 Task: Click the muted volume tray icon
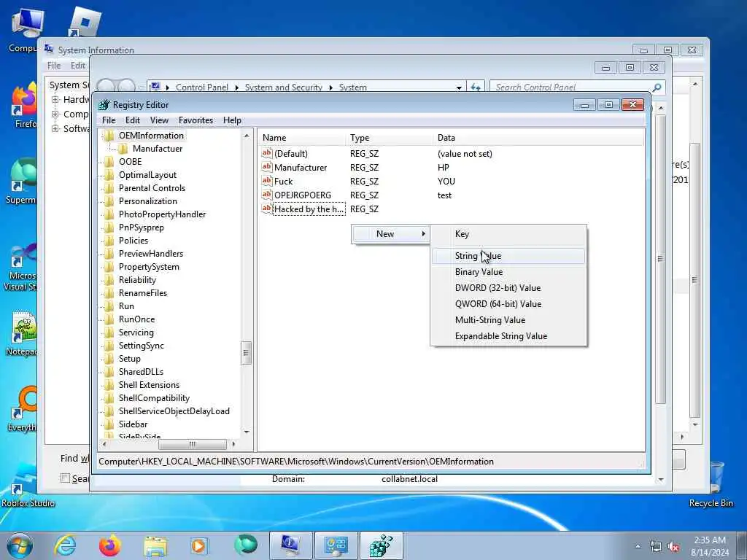[x=673, y=547]
